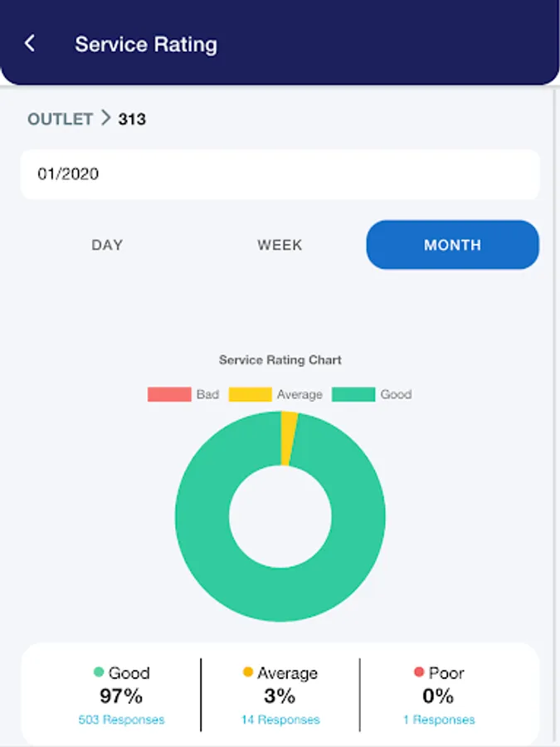
Task: Select the MONTH view button
Action: pyautogui.click(x=452, y=245)
